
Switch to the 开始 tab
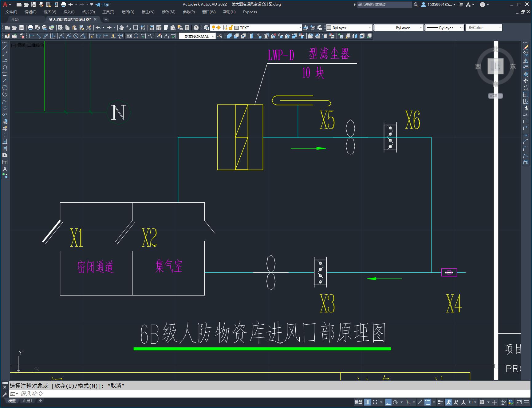tap(15, 19)
